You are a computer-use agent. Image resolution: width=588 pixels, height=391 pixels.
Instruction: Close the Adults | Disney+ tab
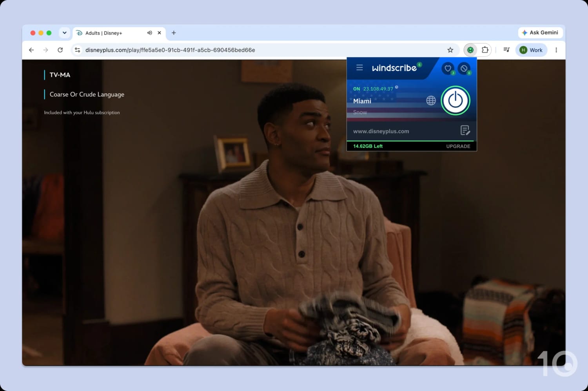[159, 33]
